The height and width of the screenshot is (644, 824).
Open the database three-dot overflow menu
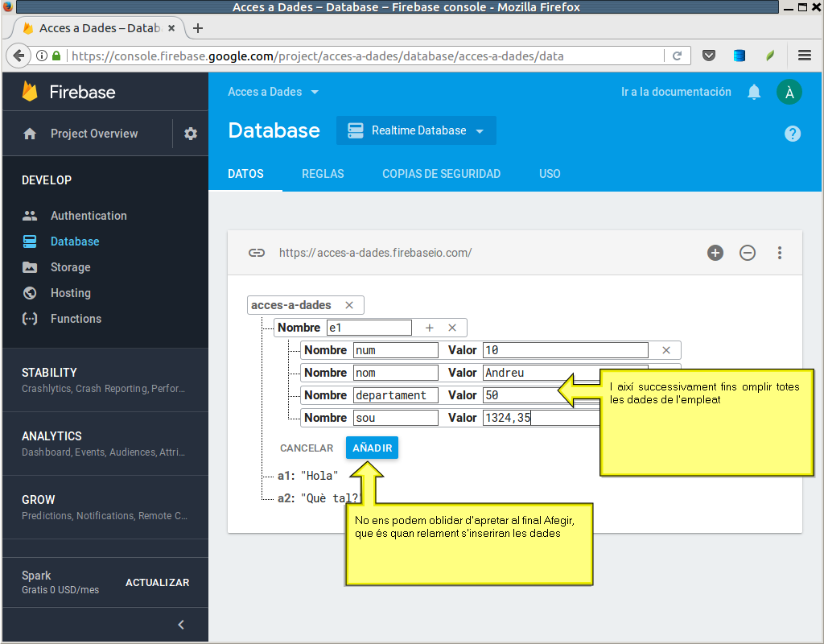coord(780,253)
